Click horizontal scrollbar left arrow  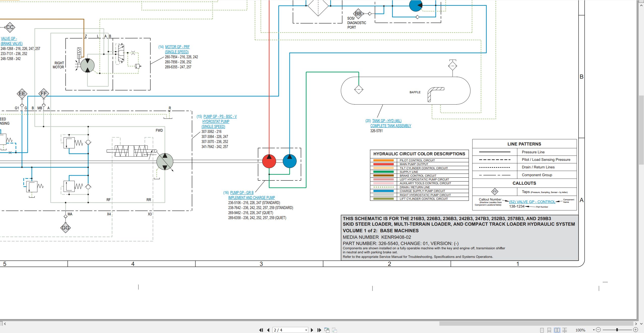click(x=5, y=324)
